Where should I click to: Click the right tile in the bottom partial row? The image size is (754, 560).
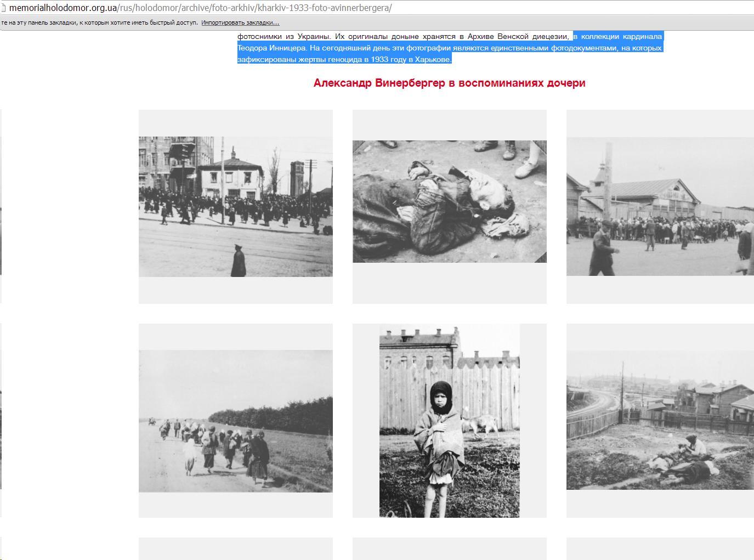[660, 548]
